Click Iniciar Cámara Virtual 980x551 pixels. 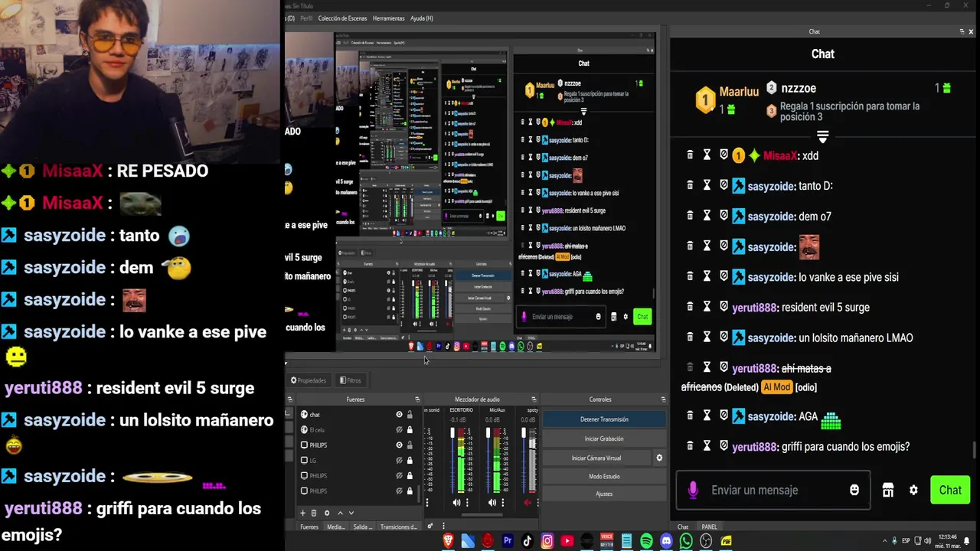click(596, 458)
